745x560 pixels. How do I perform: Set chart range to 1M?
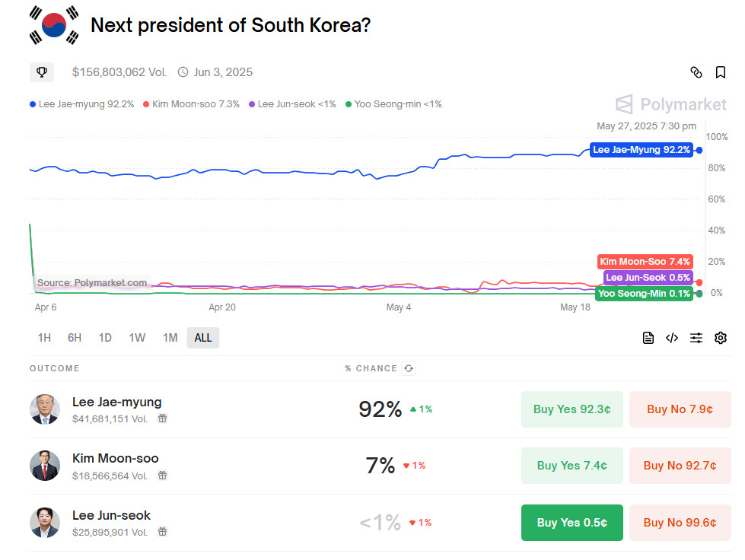pyautogui.click(x=170, y=338)
